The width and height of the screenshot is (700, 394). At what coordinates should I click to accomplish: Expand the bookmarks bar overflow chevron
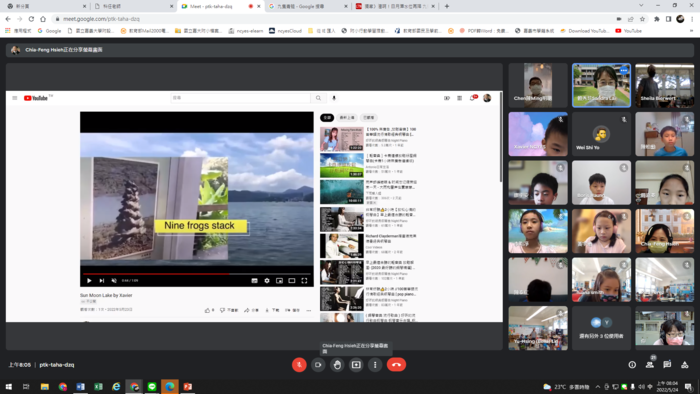(x=692, y=31)
